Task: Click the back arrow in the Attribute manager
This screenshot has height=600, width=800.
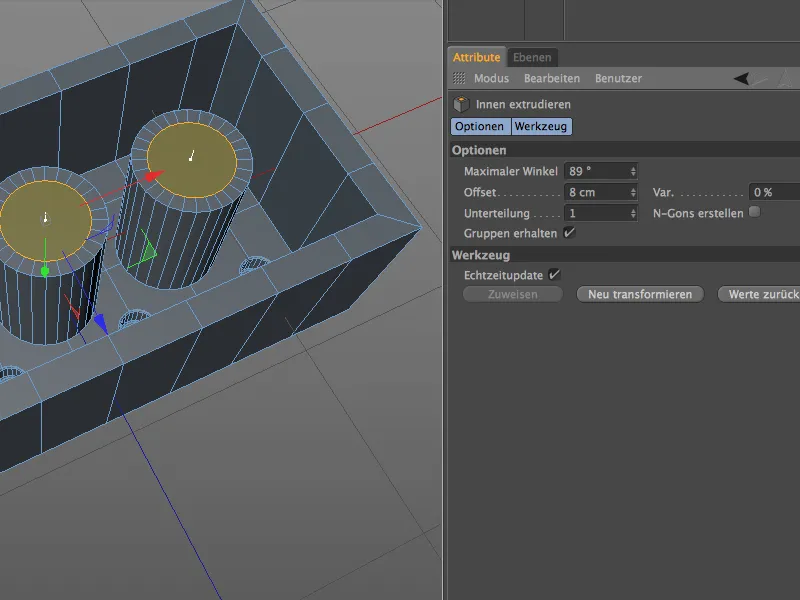Action: 742,78
